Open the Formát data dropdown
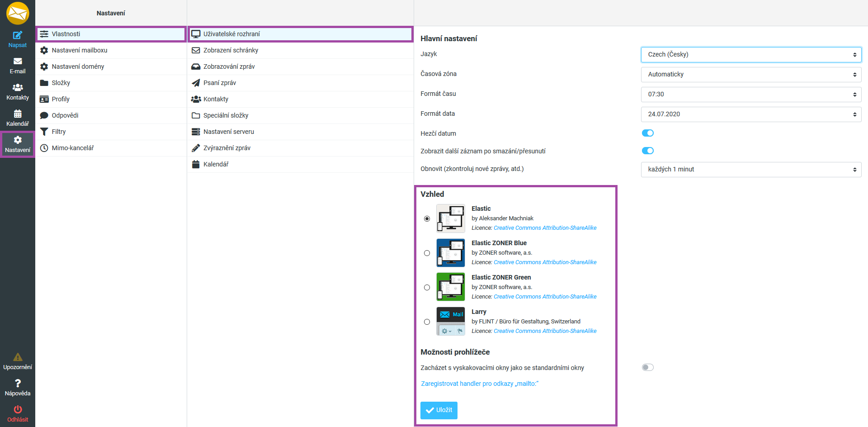 click(x=750, y=114)
